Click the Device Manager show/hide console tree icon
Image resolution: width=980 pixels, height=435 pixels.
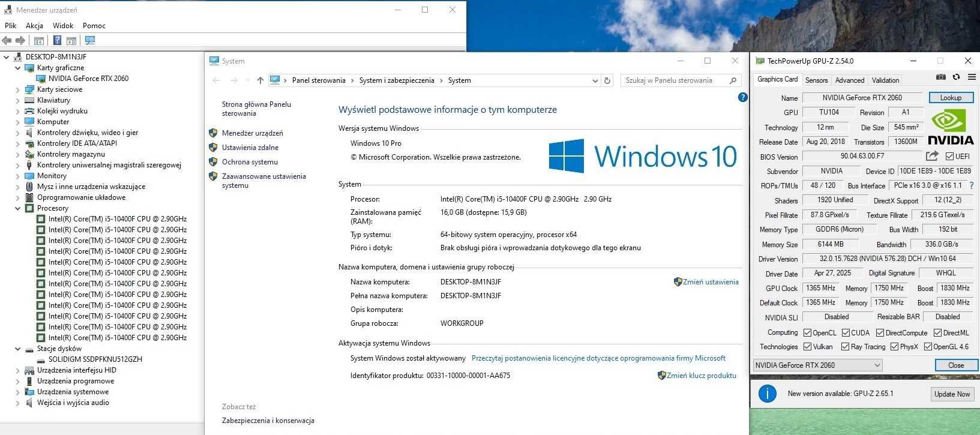[39, 40]
